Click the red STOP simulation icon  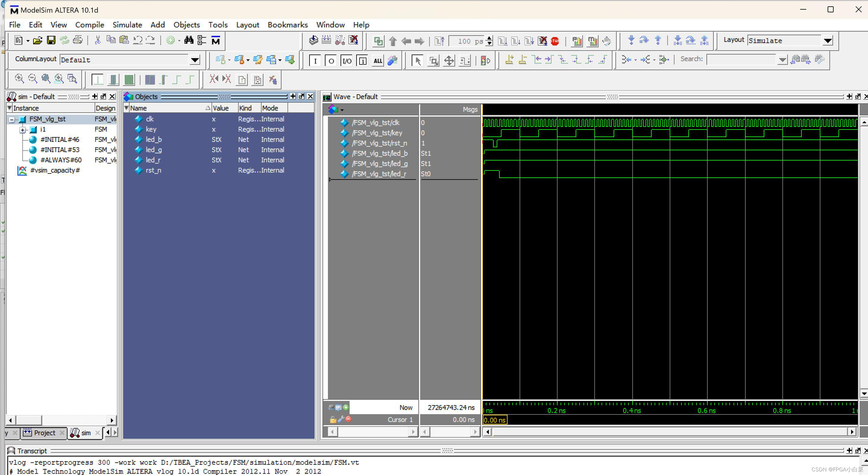[555, 41]
